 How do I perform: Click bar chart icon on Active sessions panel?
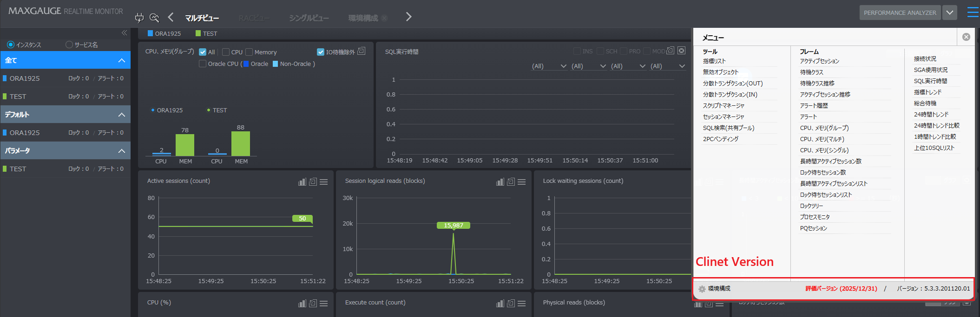(302, 182)
